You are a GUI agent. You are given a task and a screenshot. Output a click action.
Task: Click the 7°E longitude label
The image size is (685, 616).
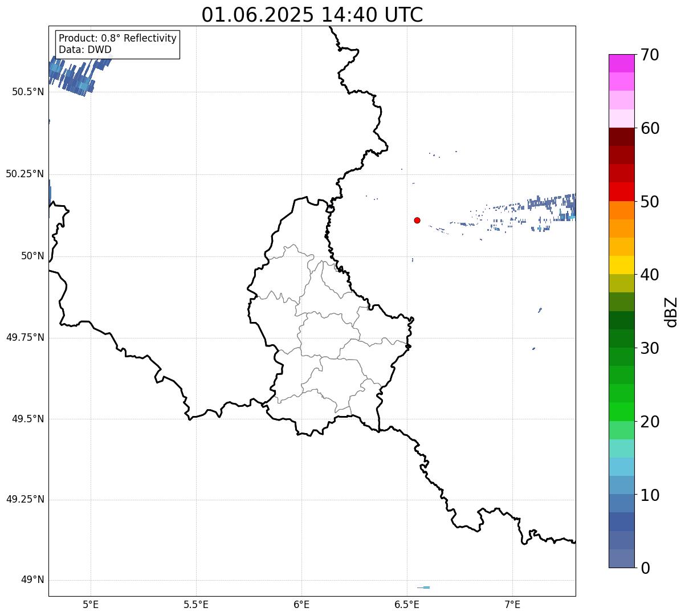tap(512, 604)
